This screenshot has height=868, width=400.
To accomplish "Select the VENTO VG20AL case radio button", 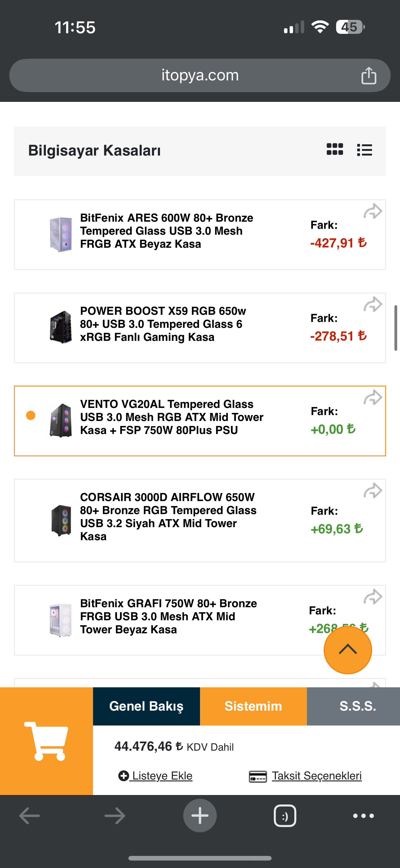I will coord(31,415).
